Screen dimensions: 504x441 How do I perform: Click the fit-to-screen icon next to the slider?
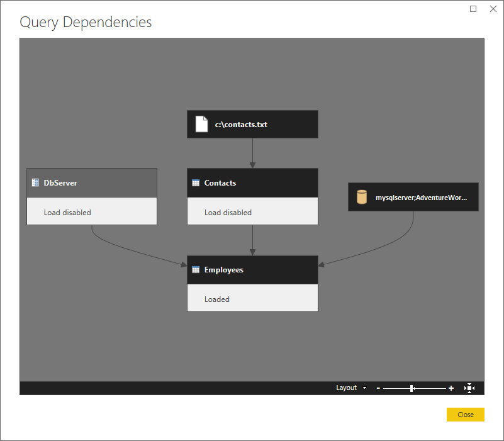(x=469, y=388)
